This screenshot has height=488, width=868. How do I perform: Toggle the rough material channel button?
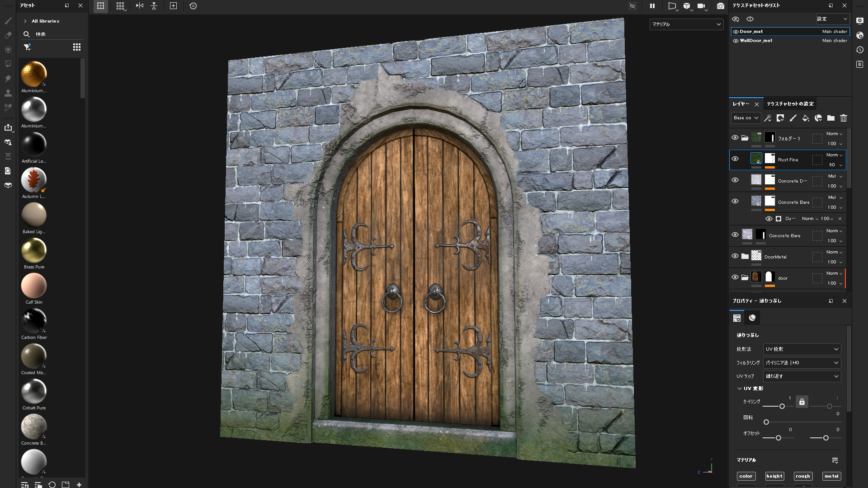[802, 476]
